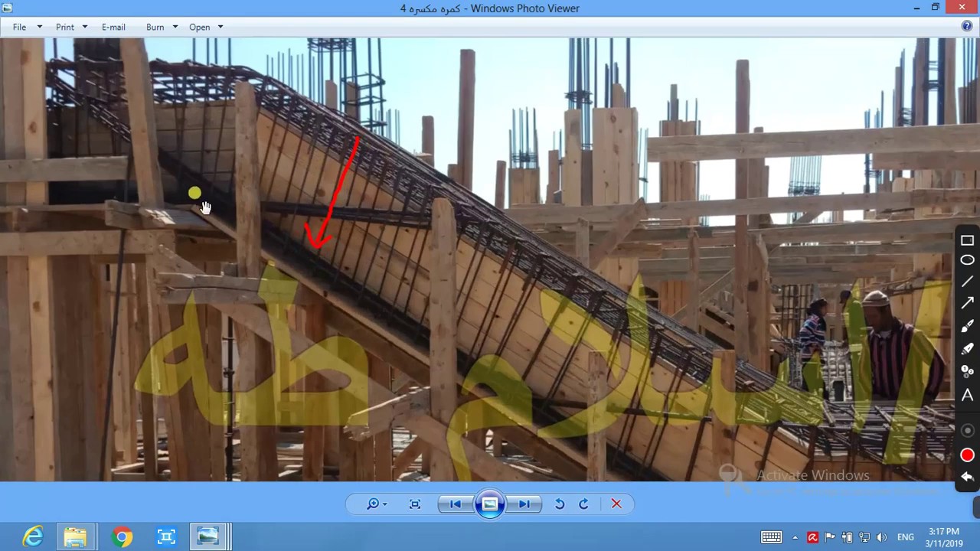Open the network tray icon

(x=864, y=537)
